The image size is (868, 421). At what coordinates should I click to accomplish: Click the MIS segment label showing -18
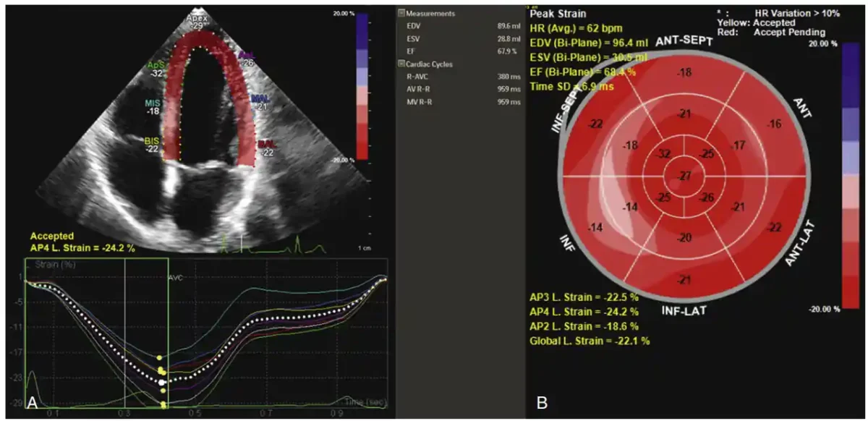[x=151, y=106]
